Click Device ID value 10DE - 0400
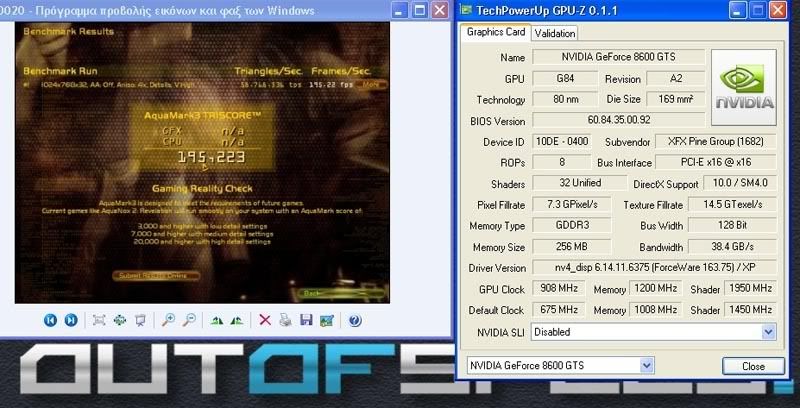Screen dimensions: 800x408 click(x=562, y=141)
